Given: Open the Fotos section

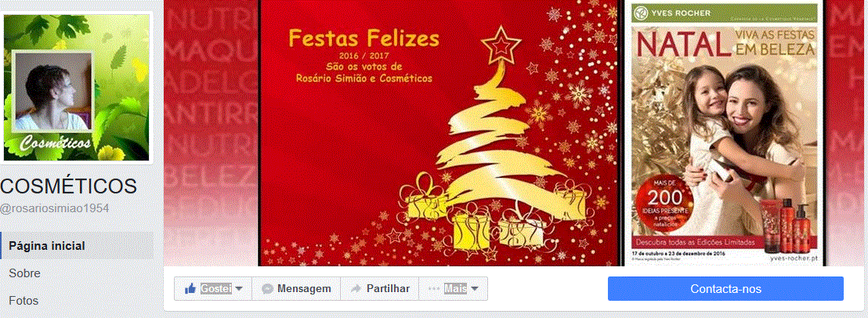Looking at the screenshot, I should pos(24,301).
